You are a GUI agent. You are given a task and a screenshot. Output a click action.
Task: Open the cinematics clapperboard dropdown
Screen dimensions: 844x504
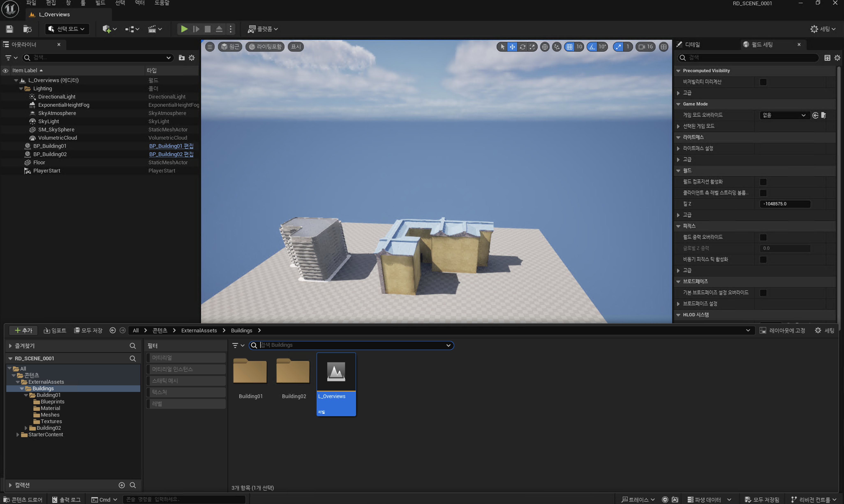pos(155,29)
